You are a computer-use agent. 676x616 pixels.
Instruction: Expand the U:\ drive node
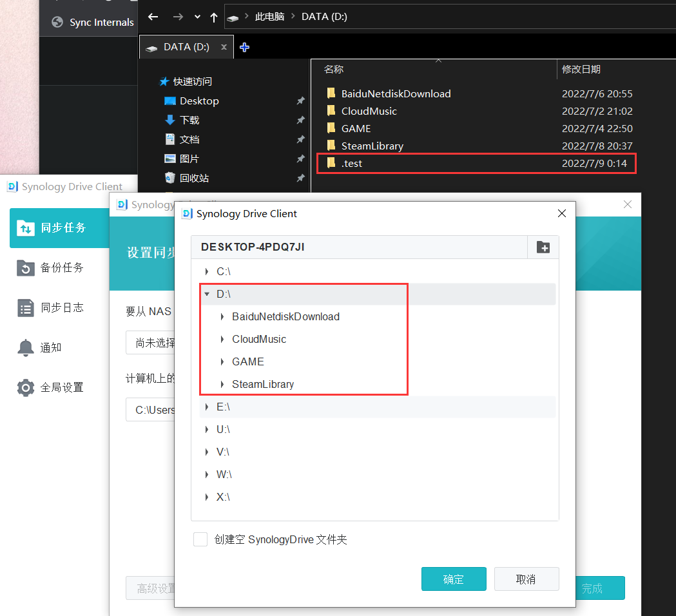pos(207,429)
